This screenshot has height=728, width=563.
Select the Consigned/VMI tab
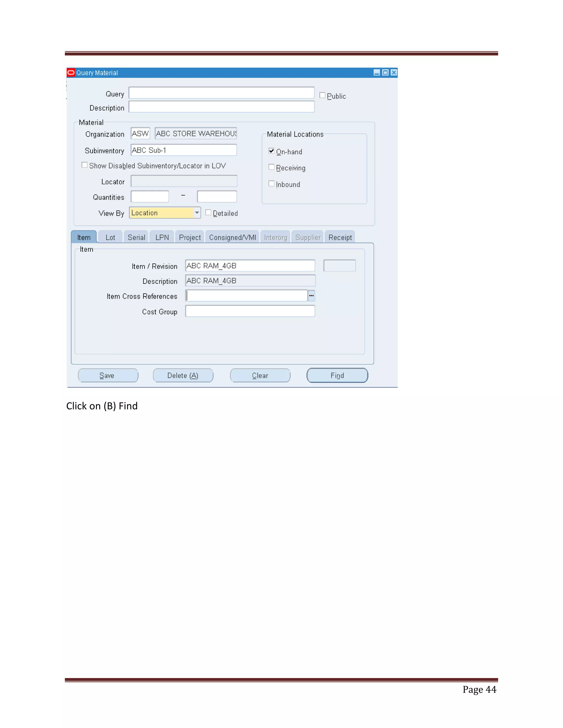233,237
